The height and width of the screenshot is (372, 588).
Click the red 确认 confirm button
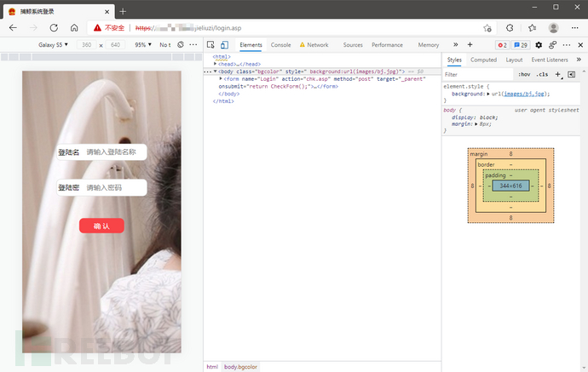(x=101, y=226)
